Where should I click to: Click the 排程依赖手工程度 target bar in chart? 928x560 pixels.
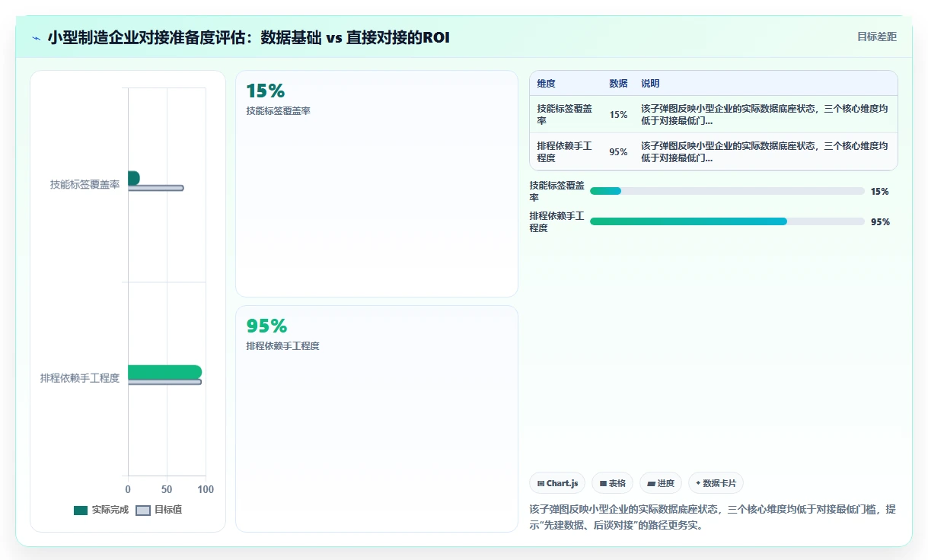(164, 382)
